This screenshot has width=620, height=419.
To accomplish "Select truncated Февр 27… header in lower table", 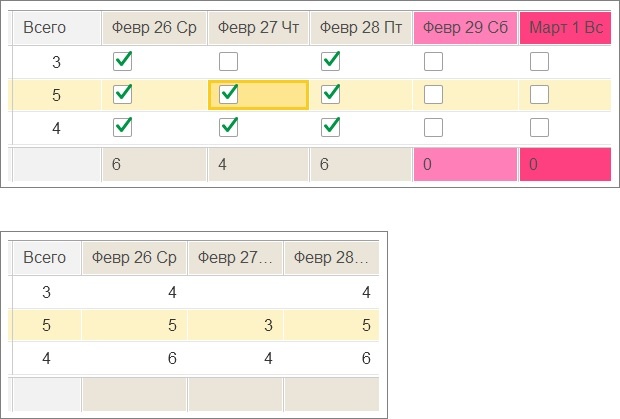I will 235,258.
